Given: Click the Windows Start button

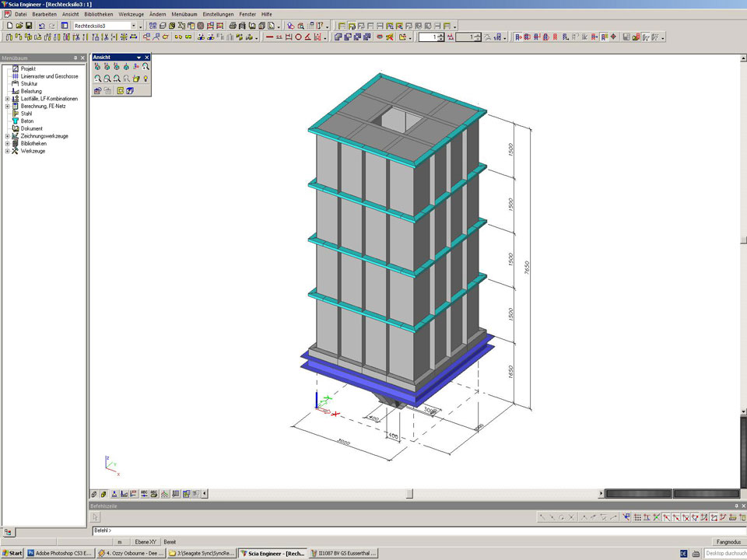Looking at the screenshot, I should (12, 554).
